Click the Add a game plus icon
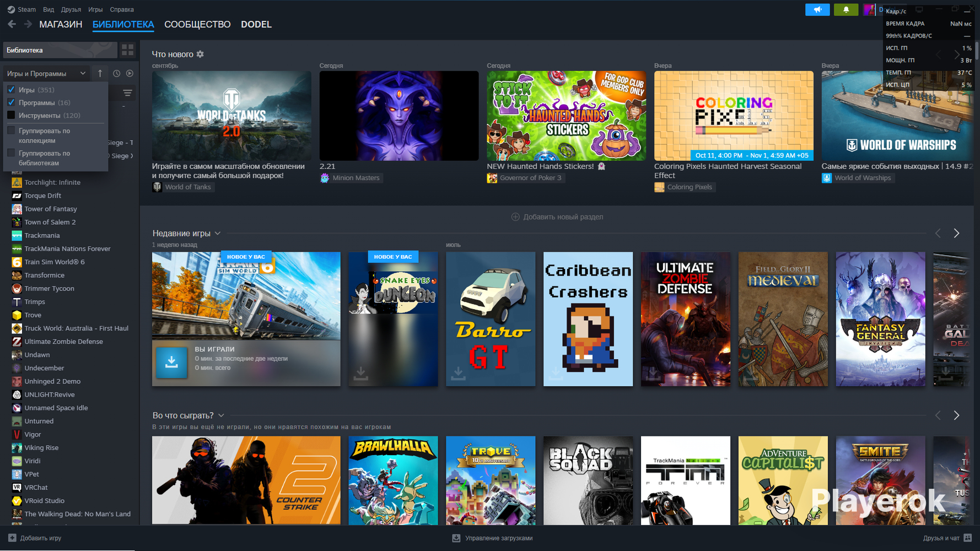 coord(12,538)
